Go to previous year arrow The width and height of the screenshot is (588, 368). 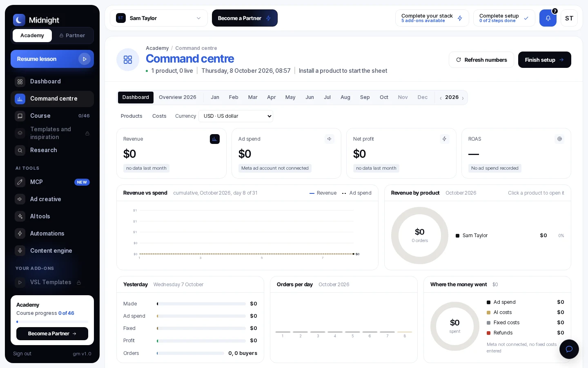click(x=441, y=98)
